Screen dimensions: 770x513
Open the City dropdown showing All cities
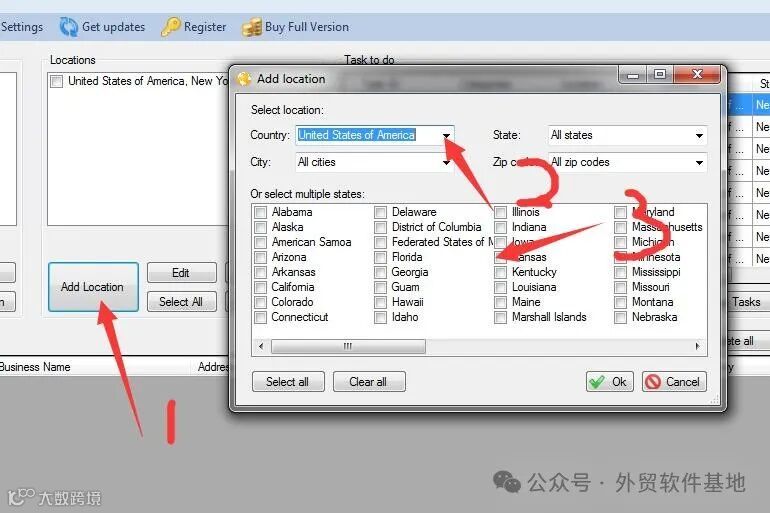(x=375, y=162)
